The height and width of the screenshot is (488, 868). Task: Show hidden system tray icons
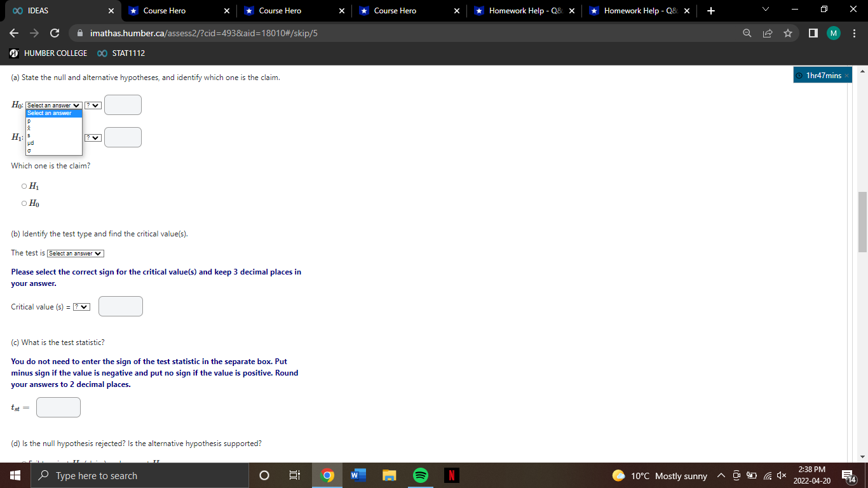721,476
